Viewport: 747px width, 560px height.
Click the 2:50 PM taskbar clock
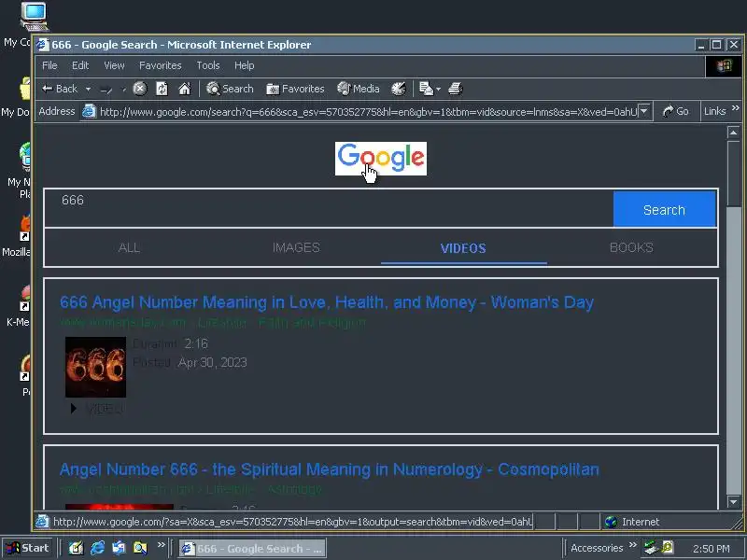[711, 549]
